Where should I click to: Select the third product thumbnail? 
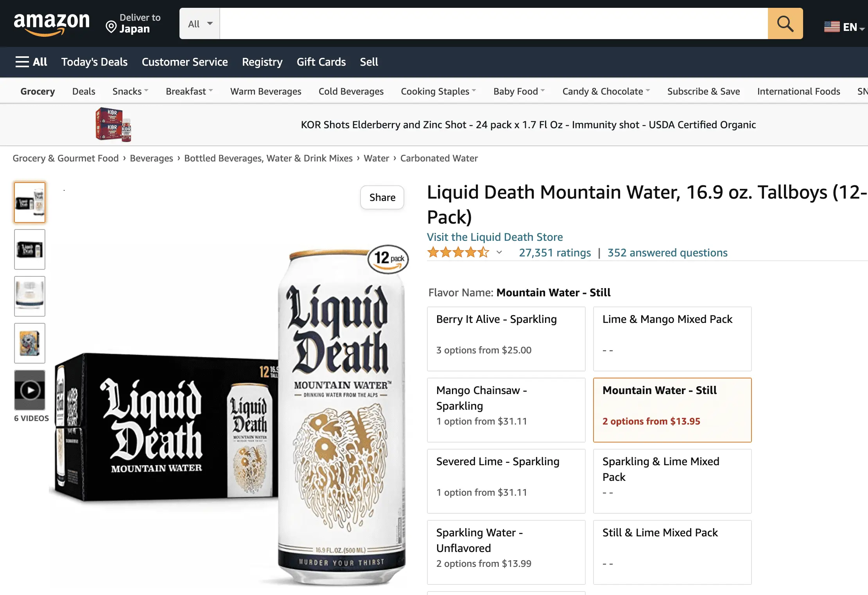(x=30, y=296)
